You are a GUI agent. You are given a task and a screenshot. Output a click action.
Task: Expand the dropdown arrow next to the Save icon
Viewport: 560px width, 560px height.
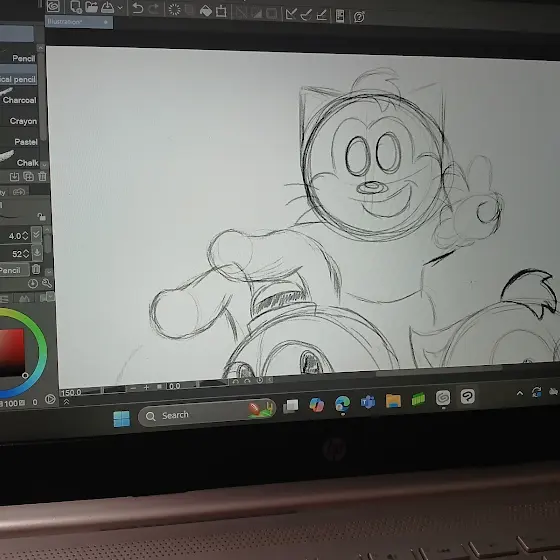coord(120,8)
